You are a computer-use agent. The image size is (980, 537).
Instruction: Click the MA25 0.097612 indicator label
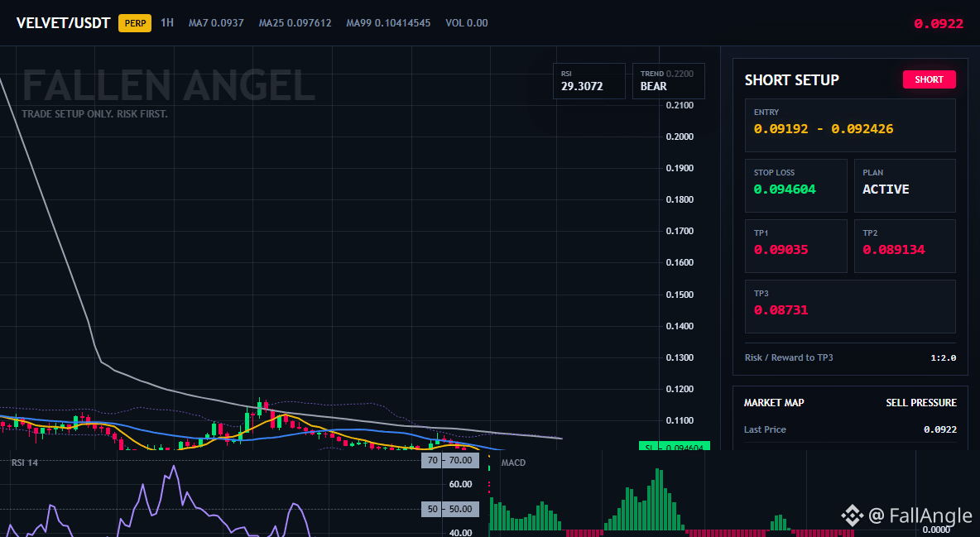(295, 22)
